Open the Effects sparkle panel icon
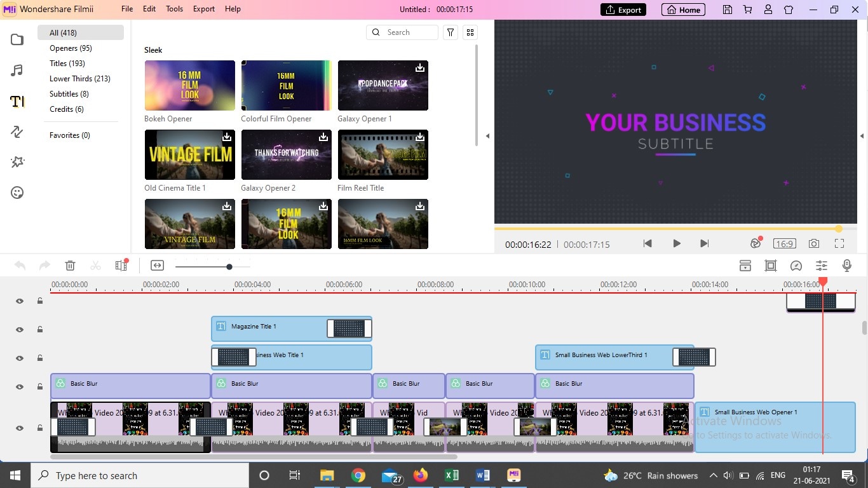 pyautogui.click(x=17, y=163)
